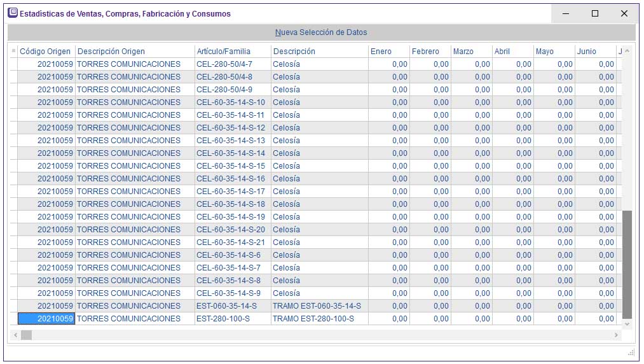Click the horizontal scrollbar left arrow
Image resolution: width=644 pixels, height=364 pixels.
(15, 335)
